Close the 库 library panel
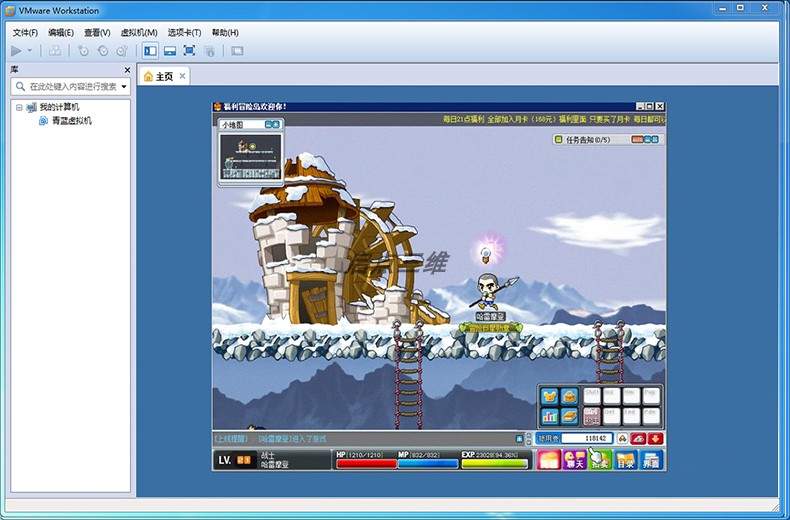Viewport: 790px width, 520px height. (x=127, y=70)
